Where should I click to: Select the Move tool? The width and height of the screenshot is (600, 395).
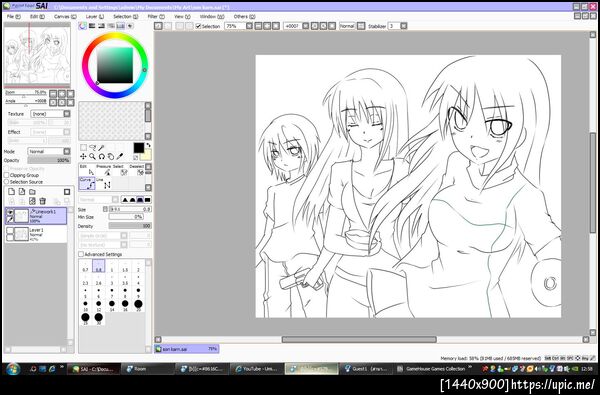click(x=83, y=157)
